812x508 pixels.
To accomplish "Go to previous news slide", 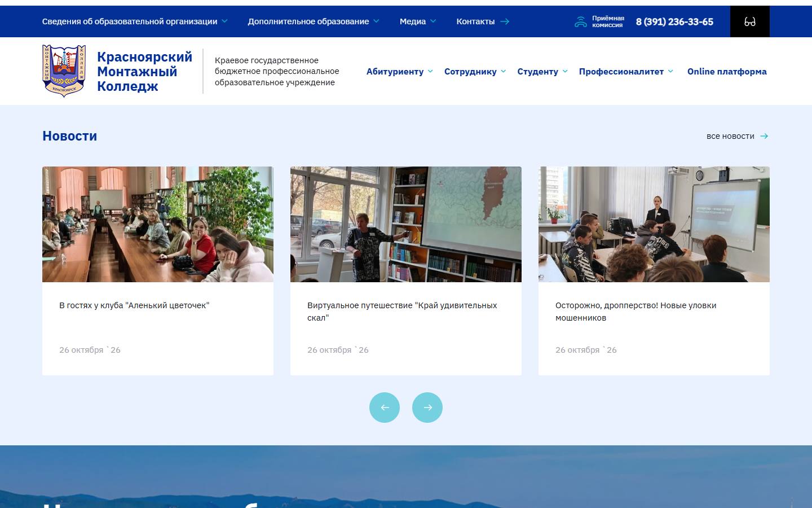I will click(x=385, y=408).
